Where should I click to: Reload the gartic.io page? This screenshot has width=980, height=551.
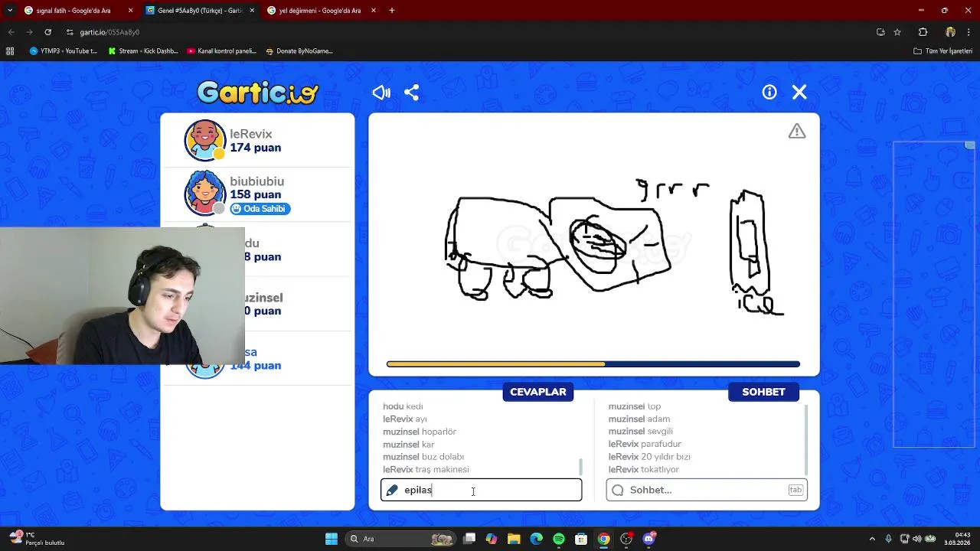(x=48, y=32)
